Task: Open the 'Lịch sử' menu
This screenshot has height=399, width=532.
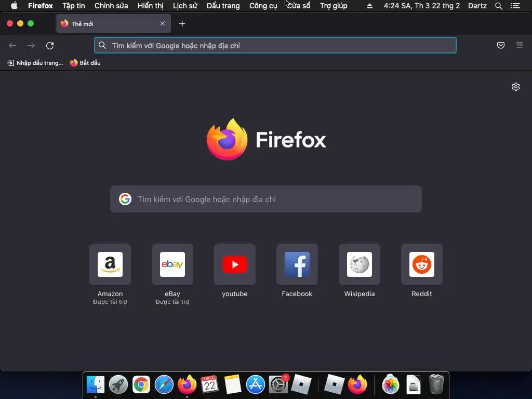Action: point(185,6)
